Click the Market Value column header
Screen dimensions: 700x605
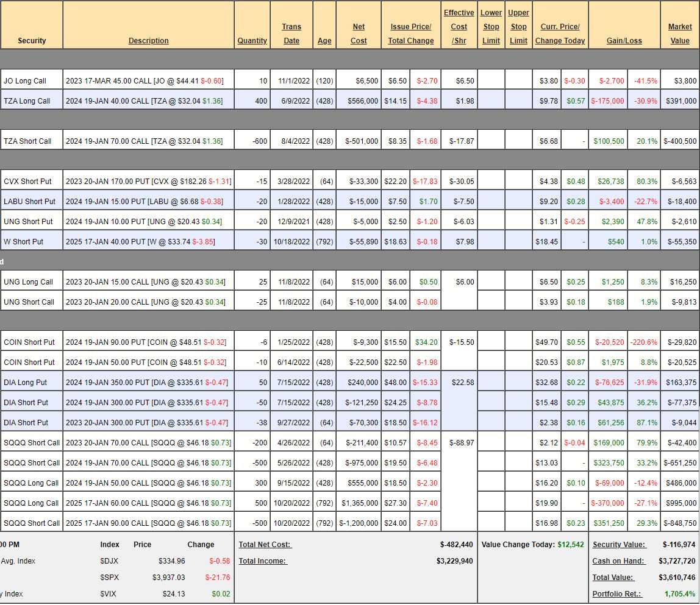[x=680, y=34]
